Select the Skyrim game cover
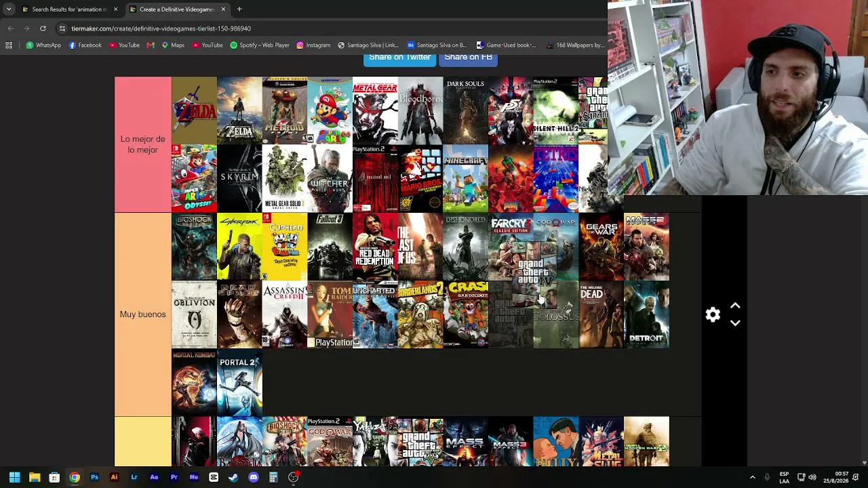 point(239,178)
